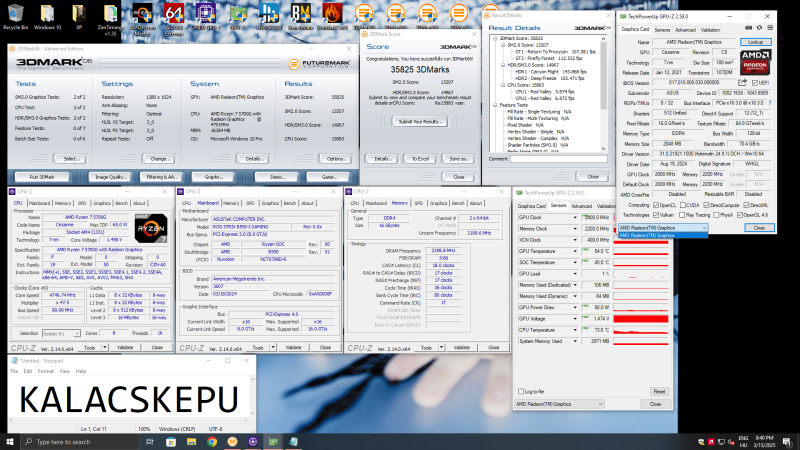Toggle the Vulkan checkbox

[656, 215]
